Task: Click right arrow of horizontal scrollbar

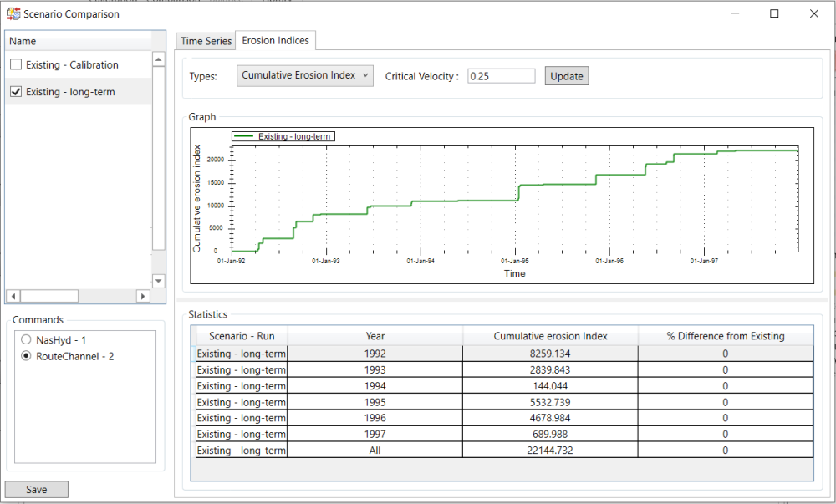Action: click(x=143, y=296)
